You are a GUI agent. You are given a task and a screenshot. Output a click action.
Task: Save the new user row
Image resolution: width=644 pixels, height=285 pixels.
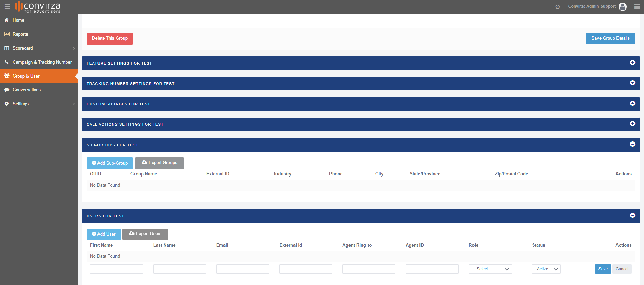coord(603,269)
